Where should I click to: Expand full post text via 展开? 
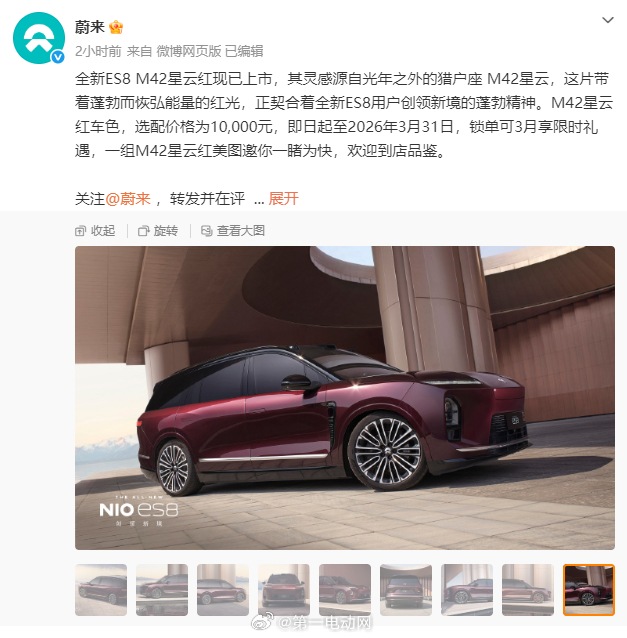click(x=283, y=199)
